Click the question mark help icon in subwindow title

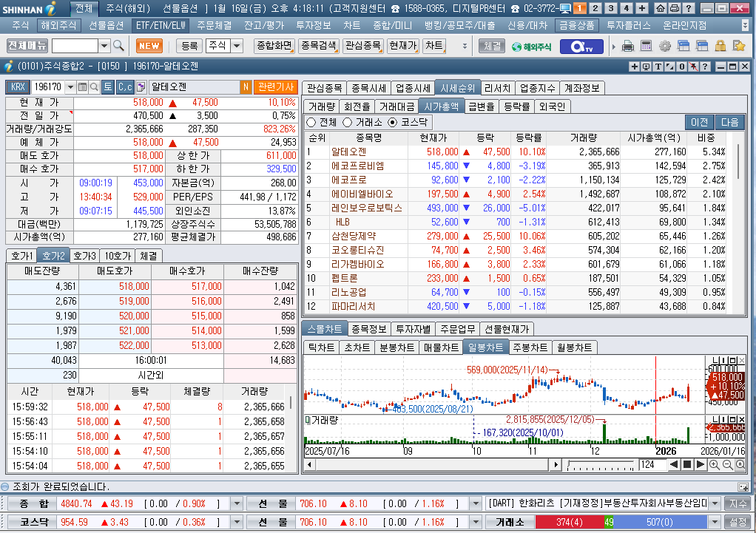705,67
